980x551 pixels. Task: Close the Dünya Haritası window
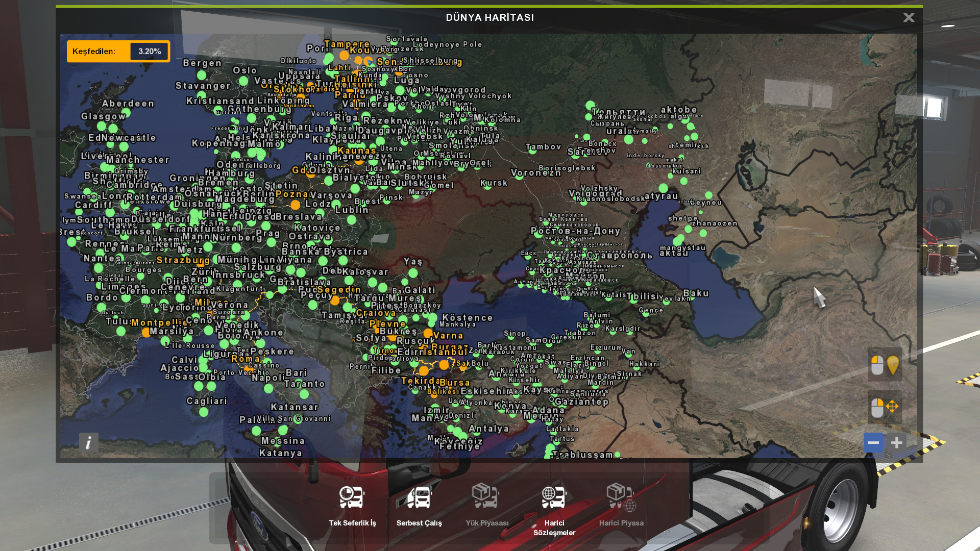[909, 18]
